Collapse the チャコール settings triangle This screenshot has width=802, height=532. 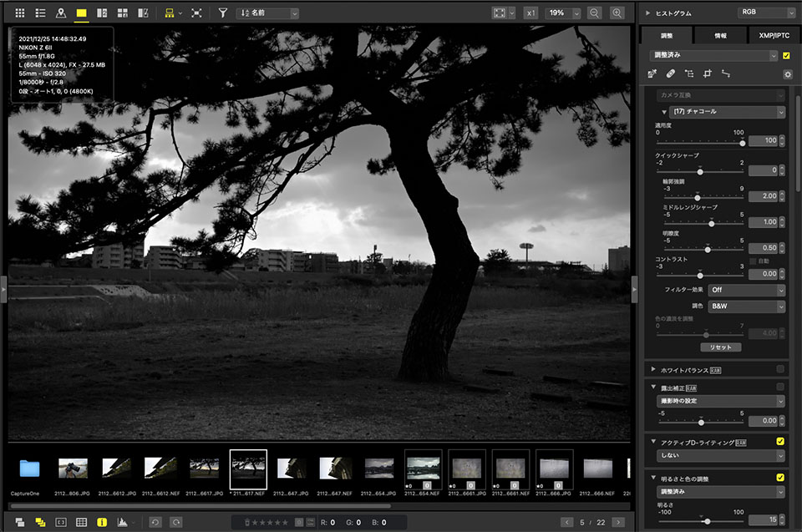click(x=664, y=112)
